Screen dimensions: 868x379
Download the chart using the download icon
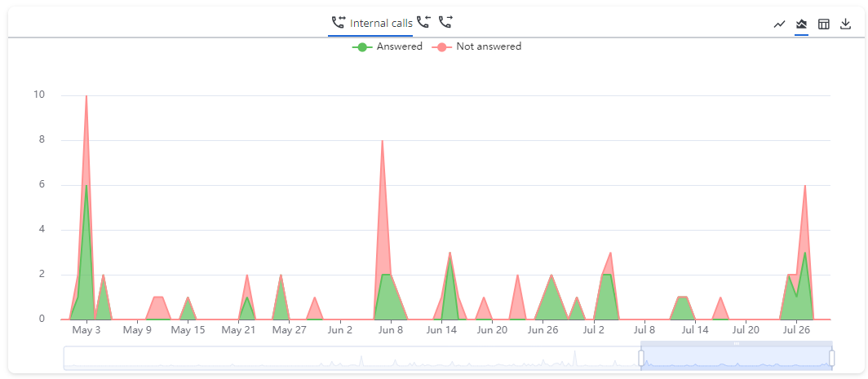point(846,24)
